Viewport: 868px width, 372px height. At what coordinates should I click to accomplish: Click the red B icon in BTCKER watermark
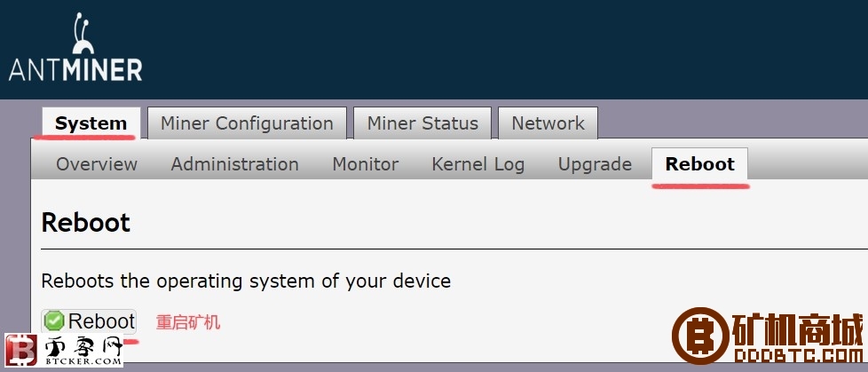tap(20, 350)
